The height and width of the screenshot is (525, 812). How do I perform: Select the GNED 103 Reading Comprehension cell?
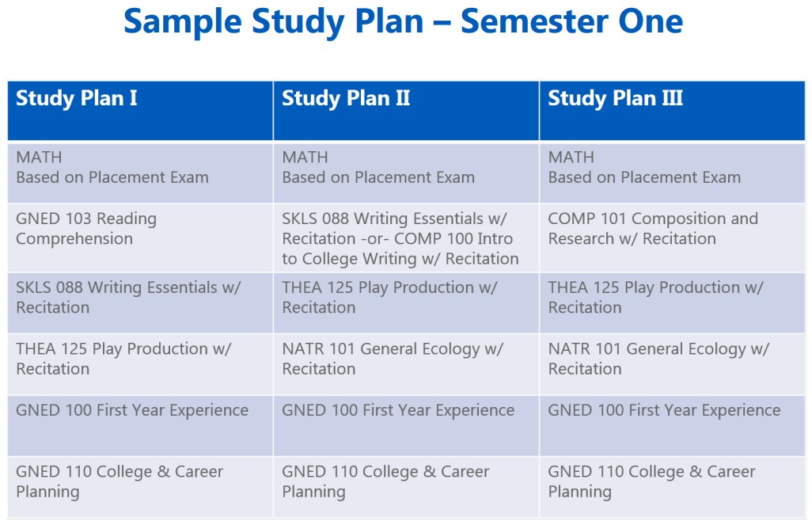[x=86, y=229]
